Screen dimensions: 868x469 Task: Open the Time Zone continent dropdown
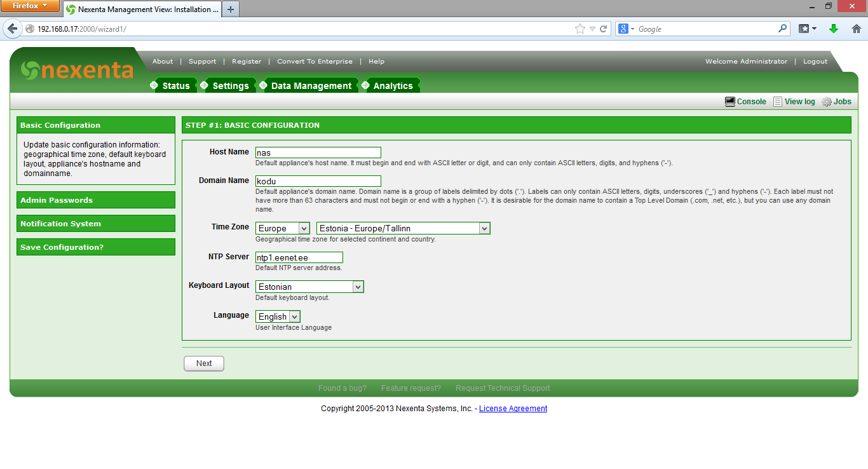click(x=283, y=228)
